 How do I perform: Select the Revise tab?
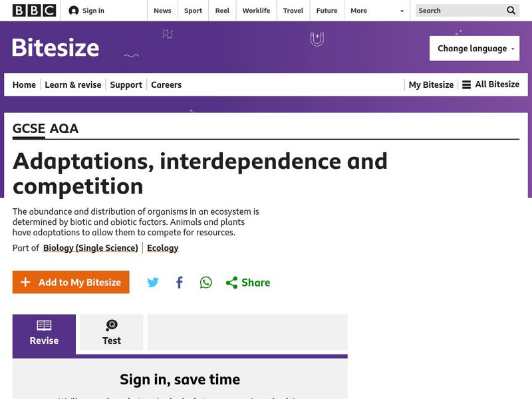44,332
